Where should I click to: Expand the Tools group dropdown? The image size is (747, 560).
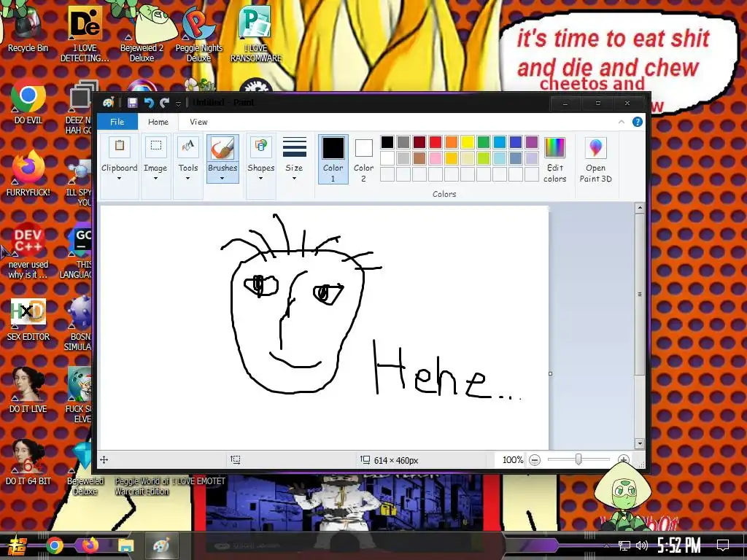(x=187, y=179)
